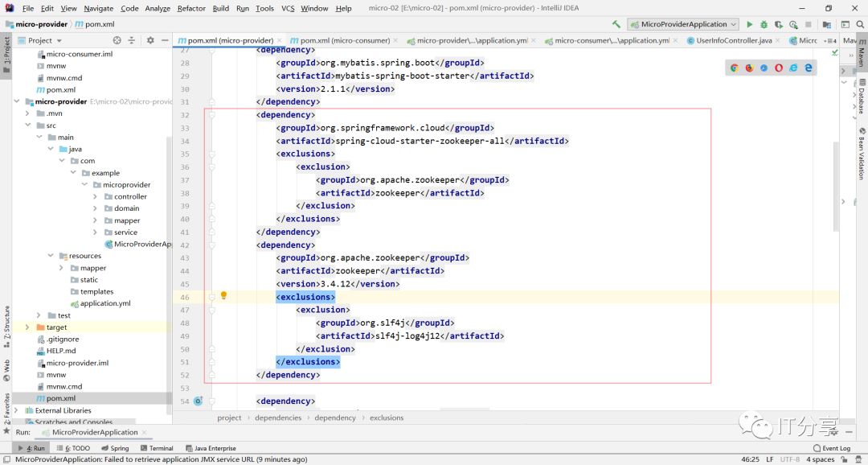Open the Event Log panel
Screen dimensions: 868x465
(x=832, y=448)
